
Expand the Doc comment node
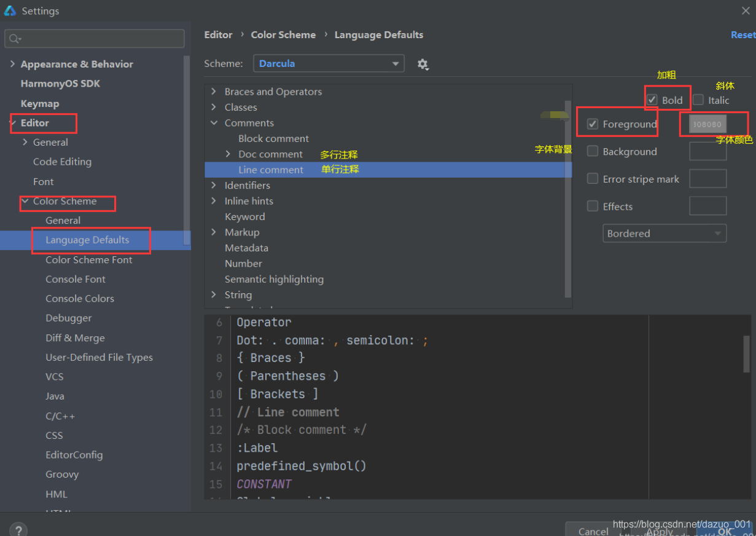pyautogui.click(x=228, y=154)
